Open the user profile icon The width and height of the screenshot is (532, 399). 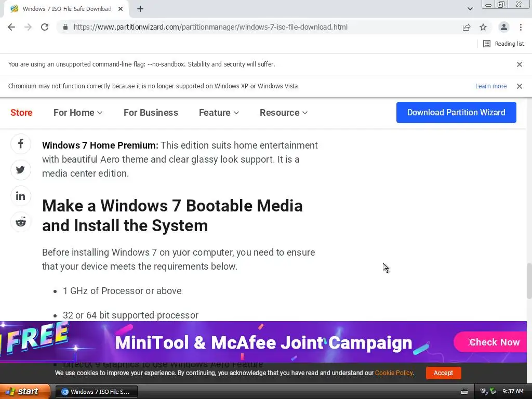coord(504,27)
